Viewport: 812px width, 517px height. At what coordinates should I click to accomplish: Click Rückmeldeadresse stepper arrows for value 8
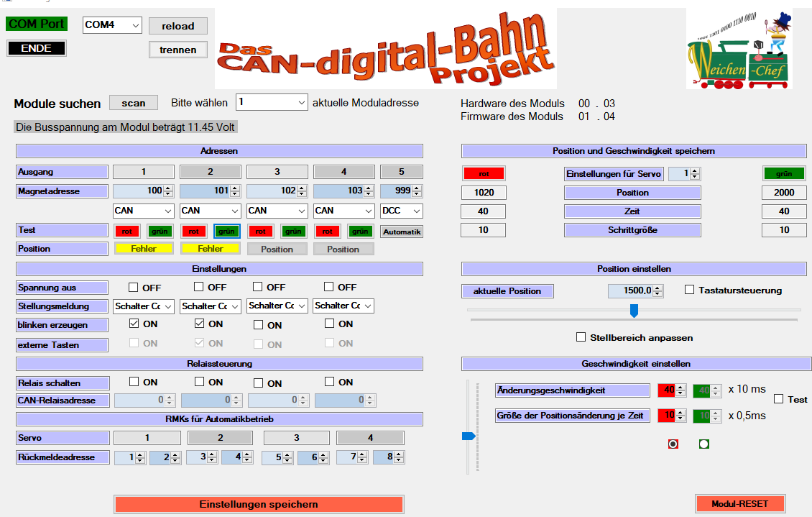398,457
